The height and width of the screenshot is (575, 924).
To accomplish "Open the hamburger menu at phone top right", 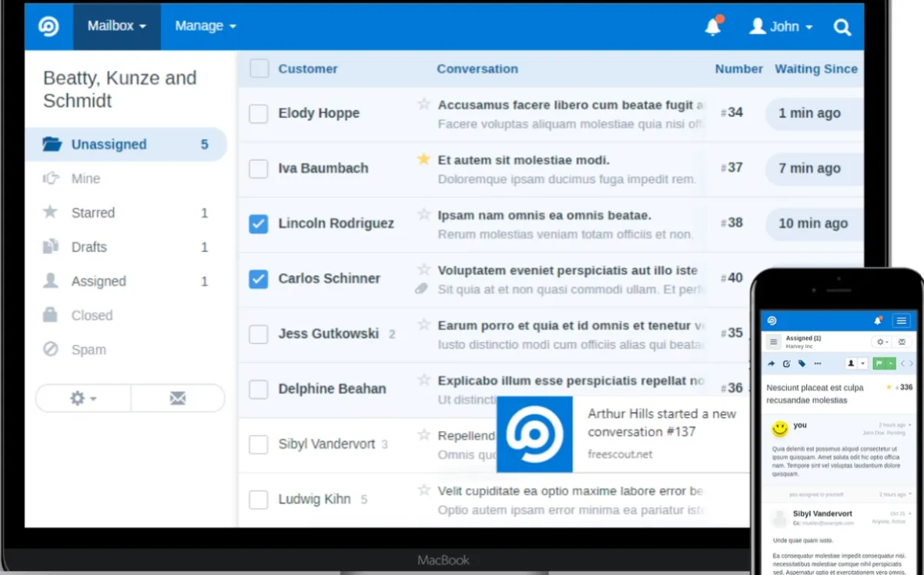I will 901,321.
